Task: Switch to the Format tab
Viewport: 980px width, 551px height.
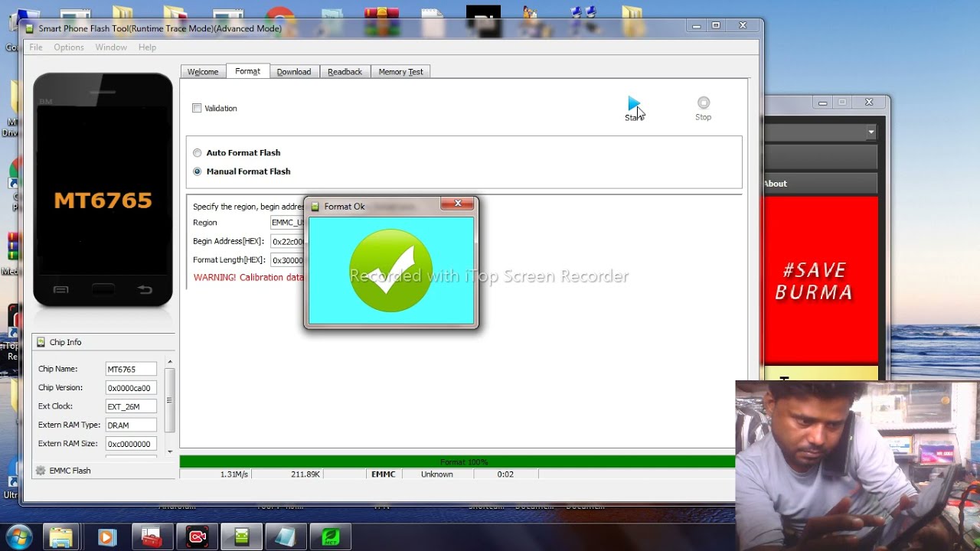Action: [x=247, y=71]
